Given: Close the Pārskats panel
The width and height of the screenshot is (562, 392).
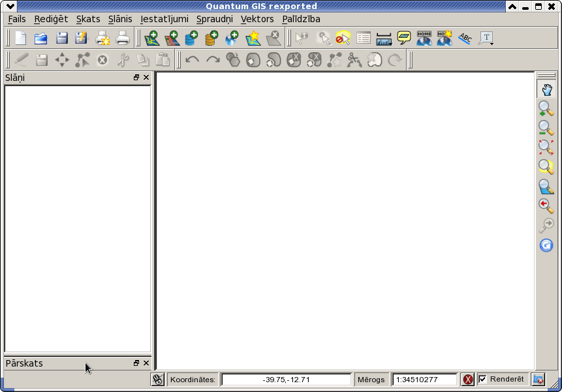Looking at the screenshot, I should (x=146, y=363).
